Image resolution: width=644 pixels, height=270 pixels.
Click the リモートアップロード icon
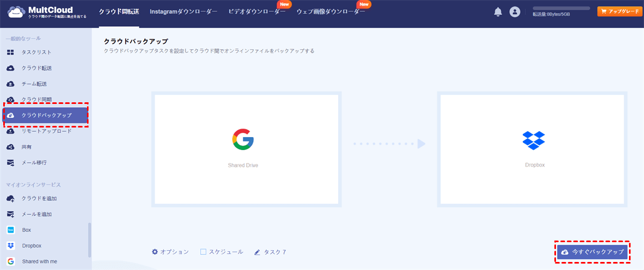(10, 131)
